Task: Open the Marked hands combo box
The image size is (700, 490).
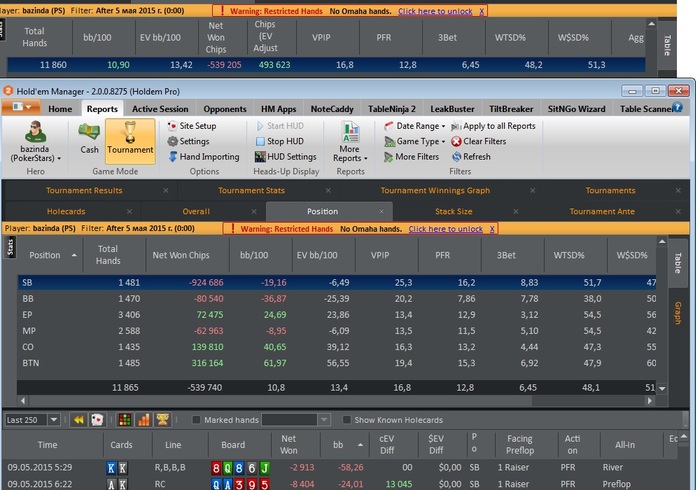Action: [296, 420]
